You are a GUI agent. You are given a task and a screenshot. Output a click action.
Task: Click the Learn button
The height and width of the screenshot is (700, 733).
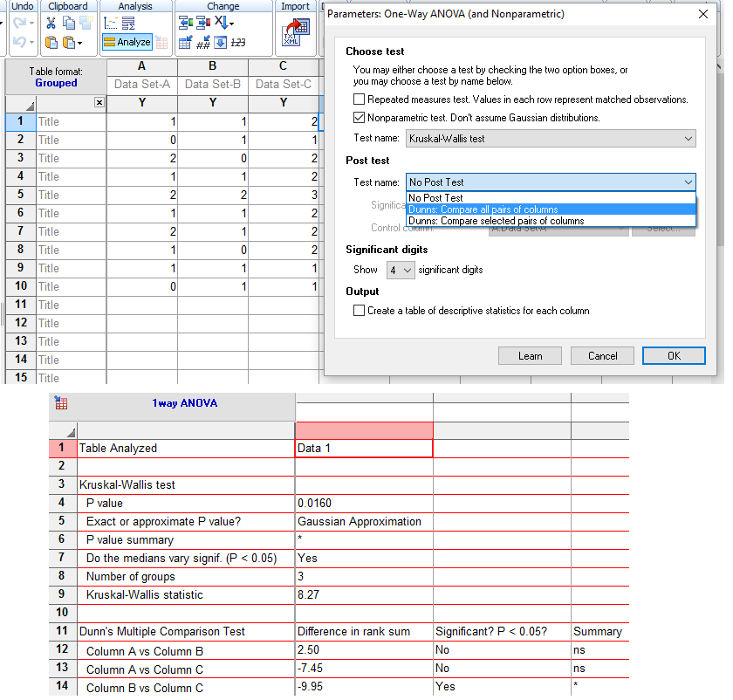click(x=530, y=356)
